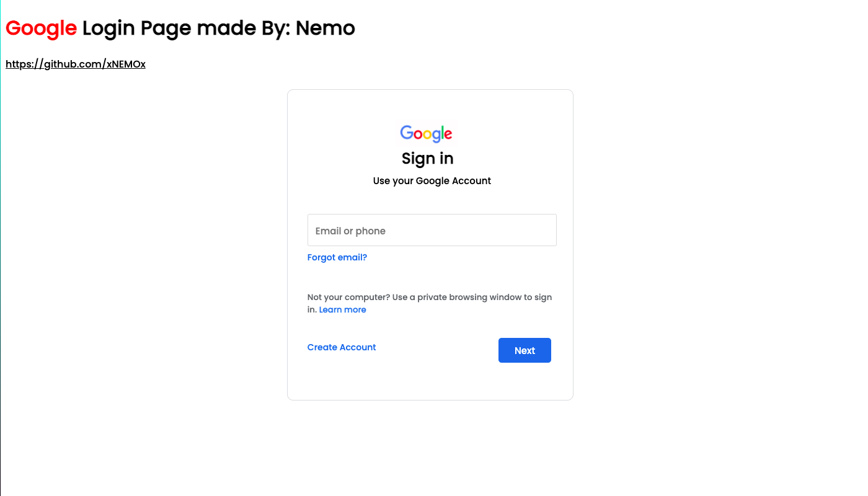Click the blue capital G in Google logo
The image size is (868, 496).
[x=407, y=133]
